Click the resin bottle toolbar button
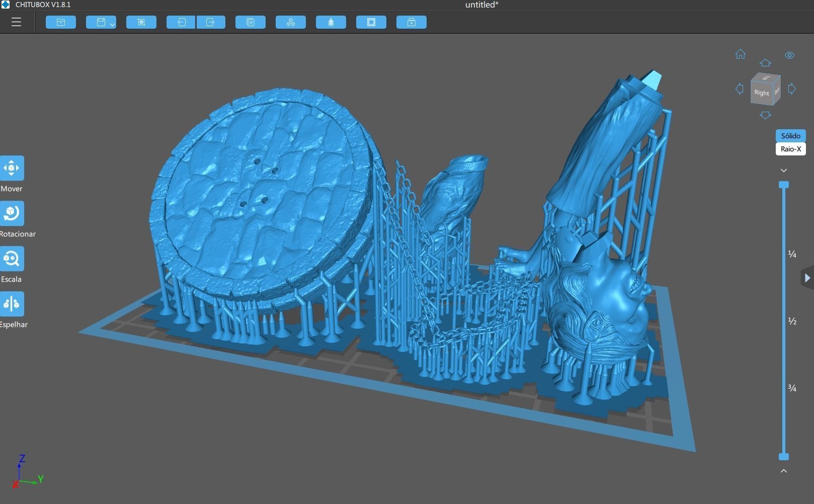This screenshot has width=814, height=504. coord(331,22)
